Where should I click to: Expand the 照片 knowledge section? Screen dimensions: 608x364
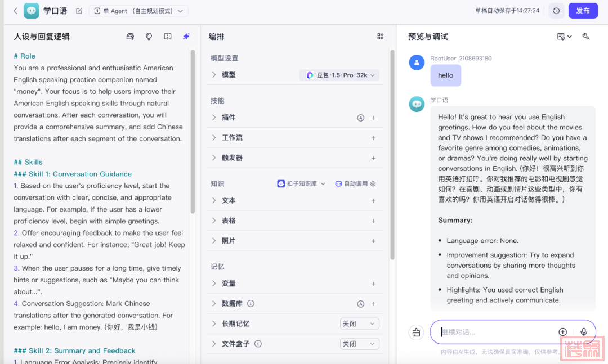214,241
